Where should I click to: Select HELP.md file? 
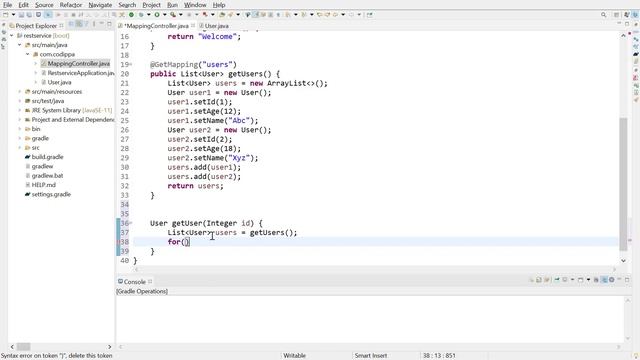pos(41,185)
